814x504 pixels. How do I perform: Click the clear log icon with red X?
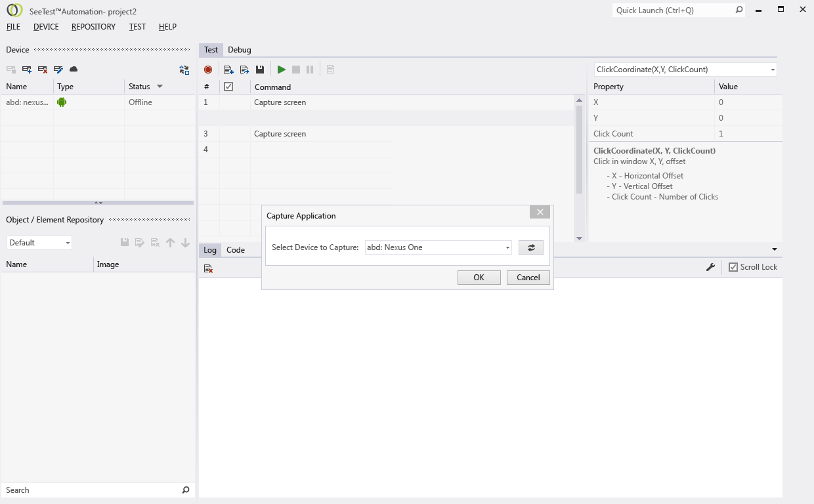point(208,268)
